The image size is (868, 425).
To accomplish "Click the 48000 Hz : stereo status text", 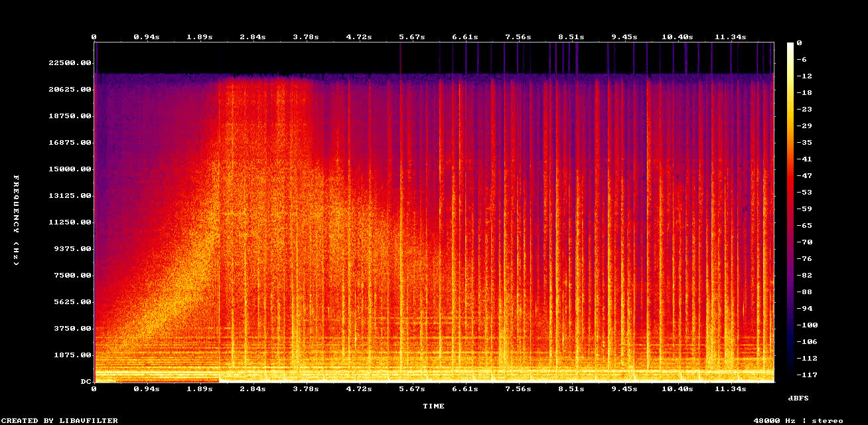I will [x=799, y=420].
